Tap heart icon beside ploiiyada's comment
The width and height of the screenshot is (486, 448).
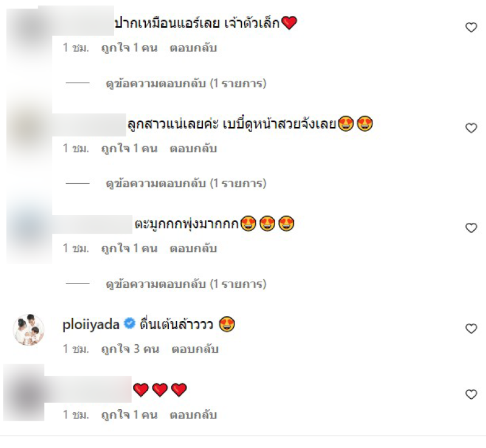coord(471,328)
